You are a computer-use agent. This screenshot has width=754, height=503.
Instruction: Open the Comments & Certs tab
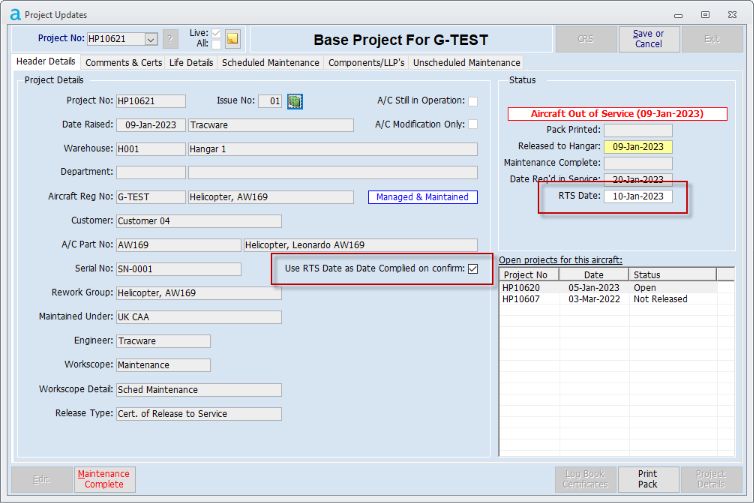click(x=124, y=63)
